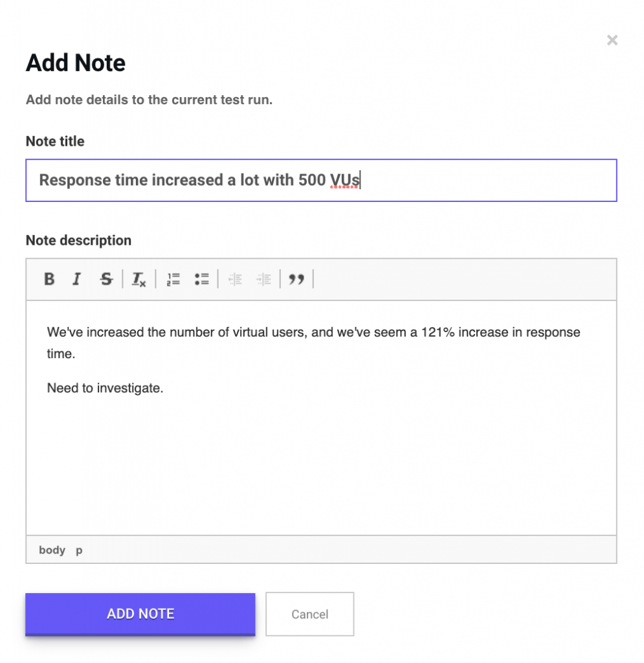The height and width of the screenshot is (663, 644).
Task: Click the decrease indent icon
Action: pos(236,279)
